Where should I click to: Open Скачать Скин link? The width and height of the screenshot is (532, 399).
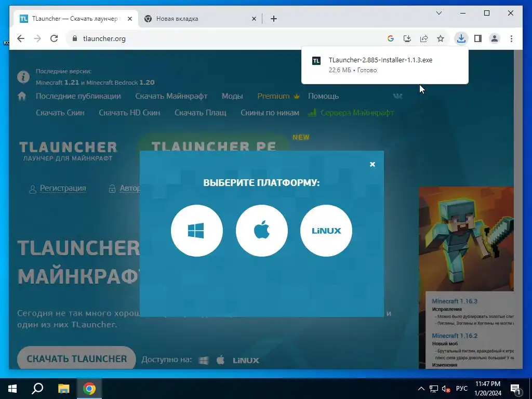(x=60, y=113)
